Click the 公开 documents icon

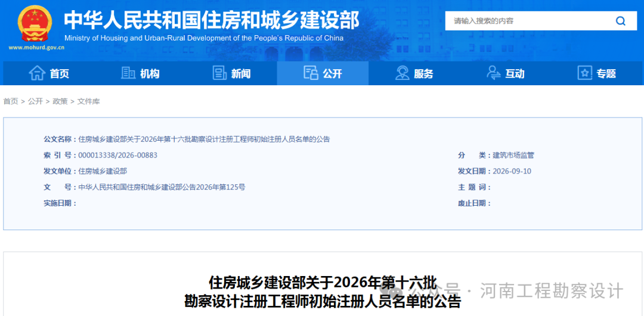pyautogui.click(x=311, y=73)
